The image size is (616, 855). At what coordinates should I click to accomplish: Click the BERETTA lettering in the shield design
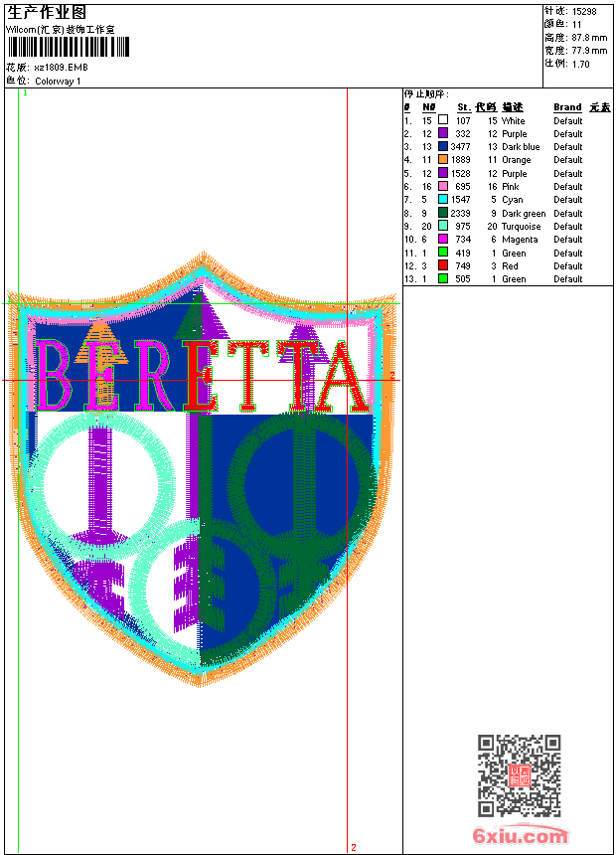[203, 376]
